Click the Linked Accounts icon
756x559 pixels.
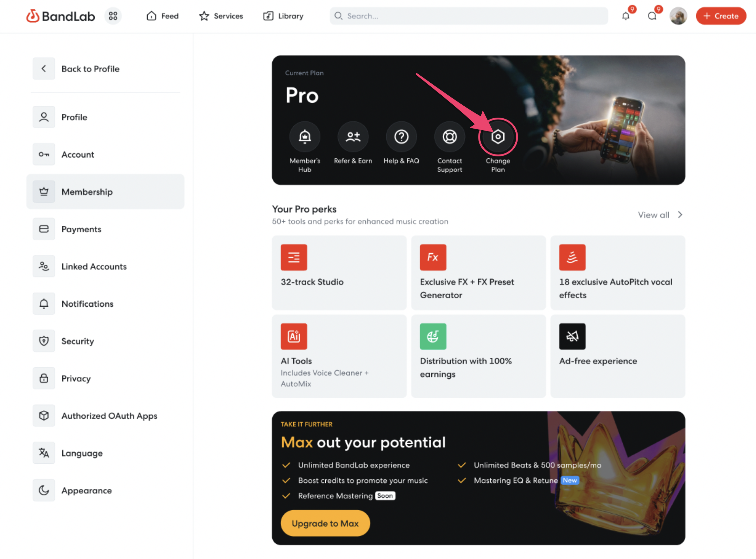(x=44, y=266)
